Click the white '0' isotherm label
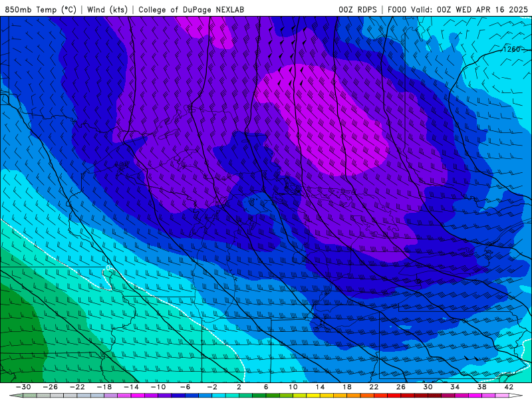Viewport: 532px width, 399px height. pyautogui.click(x=108, y=268)
